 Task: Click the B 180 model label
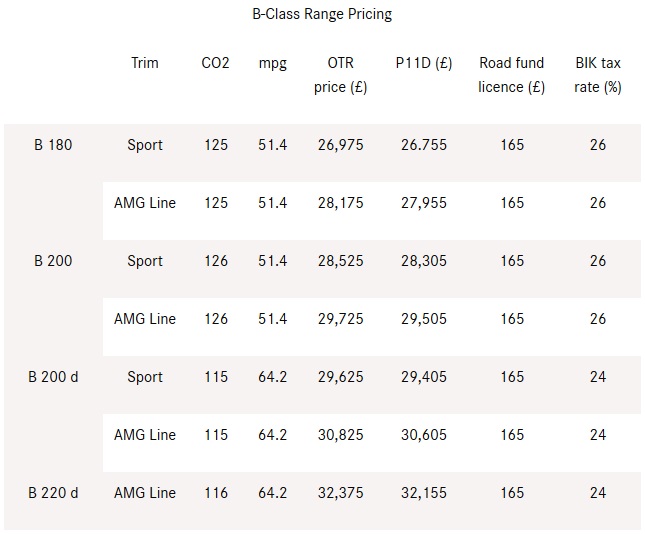[x=53, y=145]
